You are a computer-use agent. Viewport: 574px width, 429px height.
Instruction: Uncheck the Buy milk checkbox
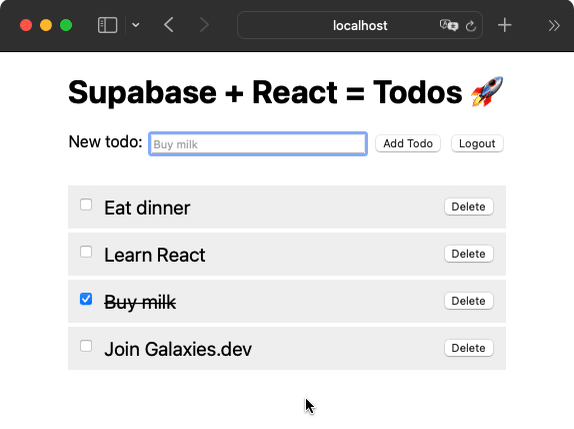[86, 299]
